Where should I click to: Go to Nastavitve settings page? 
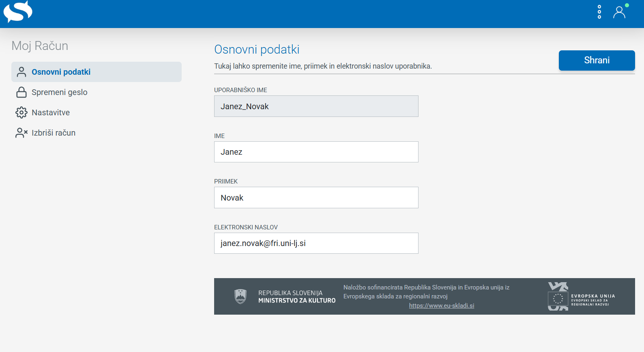coord(51,112)
